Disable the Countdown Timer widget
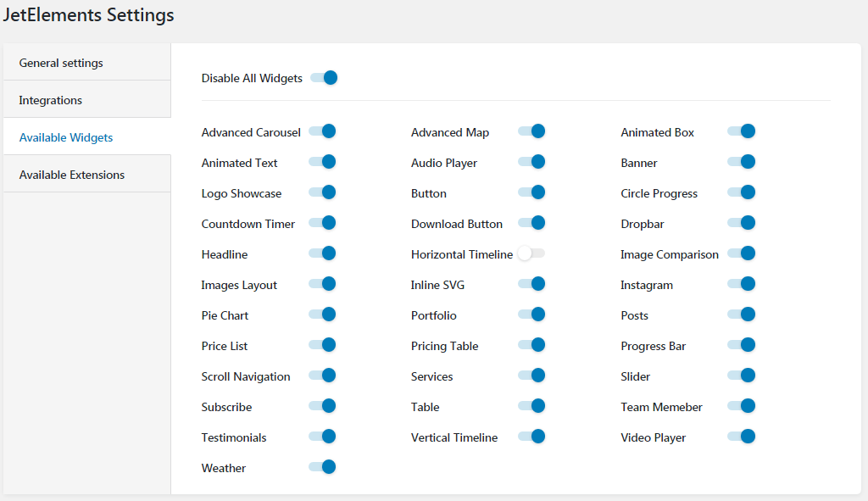Image resolution: width=868 pixels, height=501 pixels. 322,223
